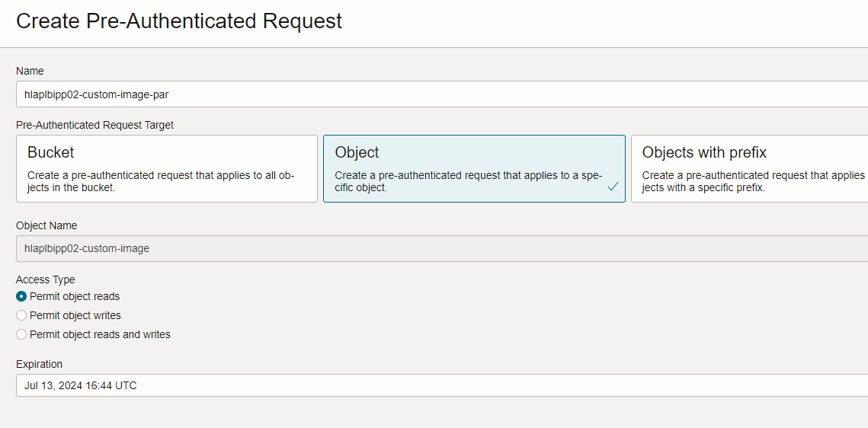This screenshot has width=868, height=428.
Task: Click the Bucket card description text
Action: 160,181
